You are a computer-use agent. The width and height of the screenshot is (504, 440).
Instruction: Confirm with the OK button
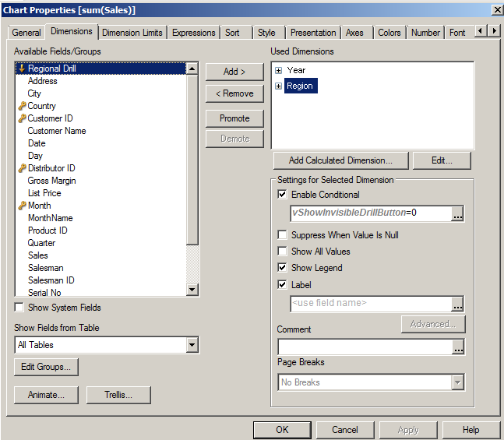tap(282, 430)
